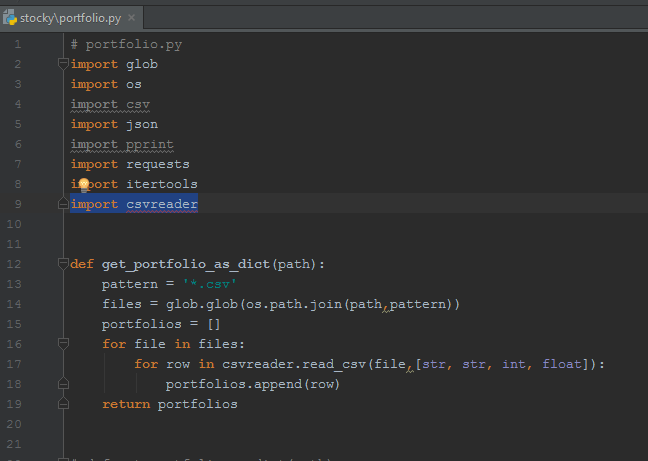Click fold end marker beside import csvreader

[64, 204]
